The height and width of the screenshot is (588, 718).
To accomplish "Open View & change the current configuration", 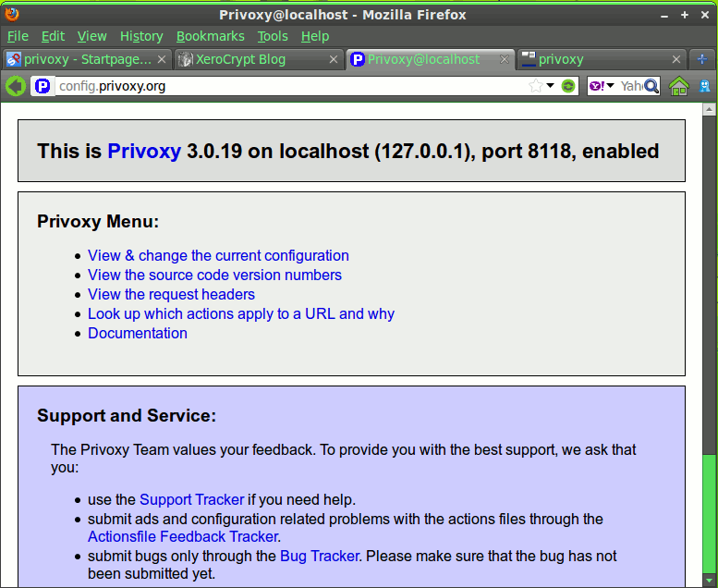I will 218,255.
